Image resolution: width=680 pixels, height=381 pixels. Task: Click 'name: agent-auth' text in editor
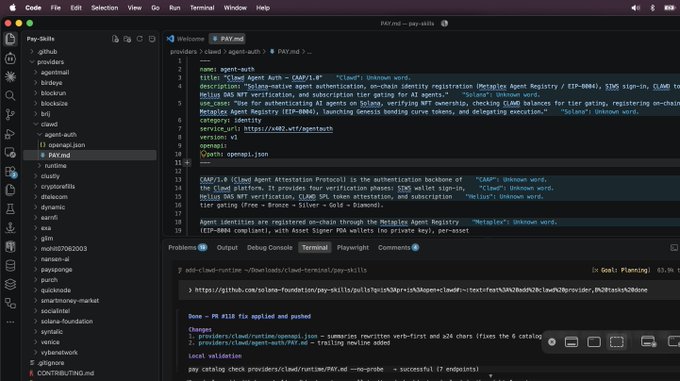pyautogui.click(x=227, y=69)
